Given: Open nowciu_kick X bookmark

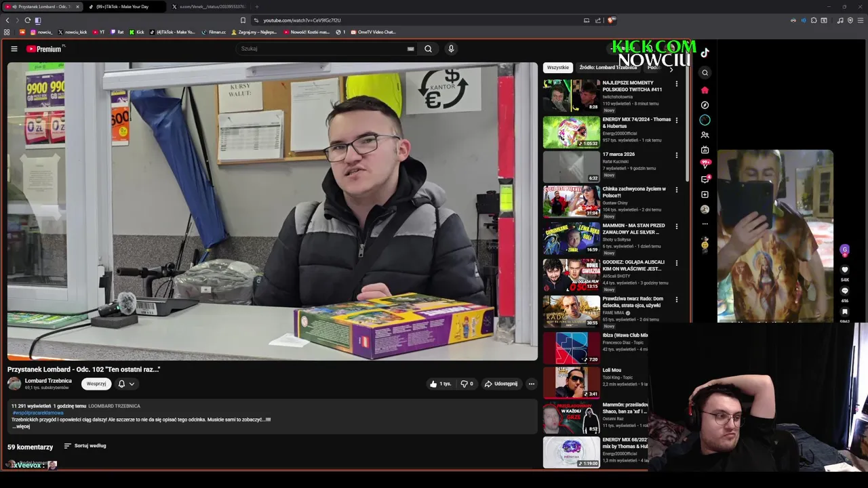Looking at the screenshot, I should pos(73,32).
